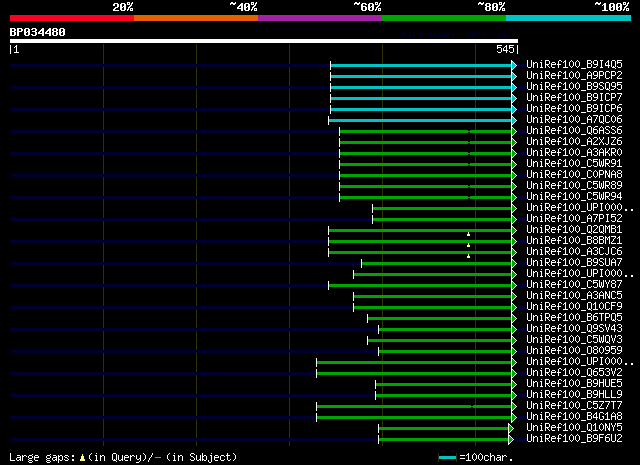Select the UniRef100_C5WY87 label
640x465 pixels.
(574, 285)
